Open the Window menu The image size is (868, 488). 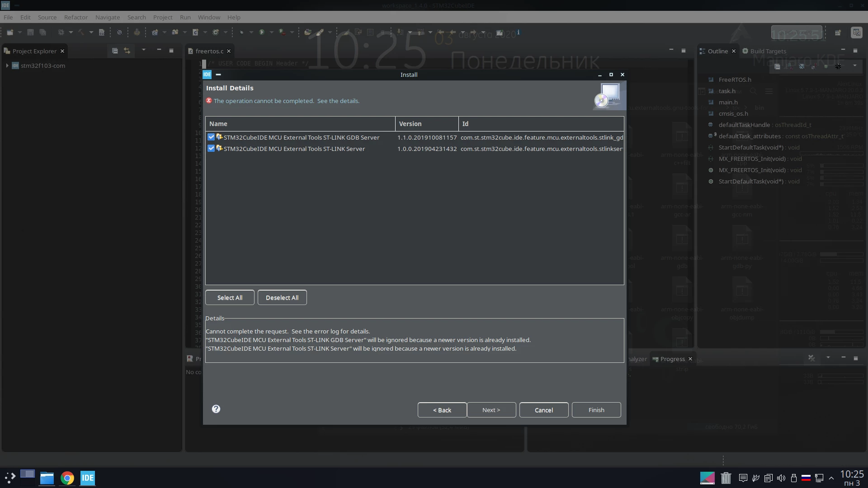[x=209, y=17]
